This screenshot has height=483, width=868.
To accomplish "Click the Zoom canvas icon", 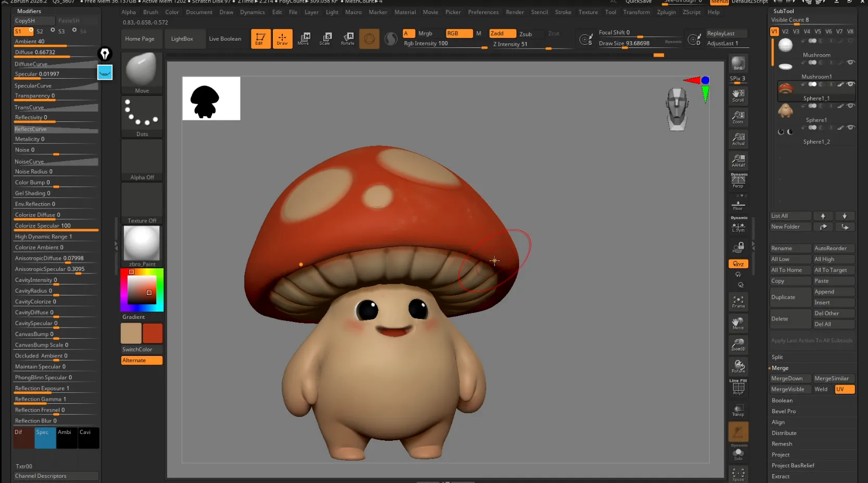I will [738, 117].
